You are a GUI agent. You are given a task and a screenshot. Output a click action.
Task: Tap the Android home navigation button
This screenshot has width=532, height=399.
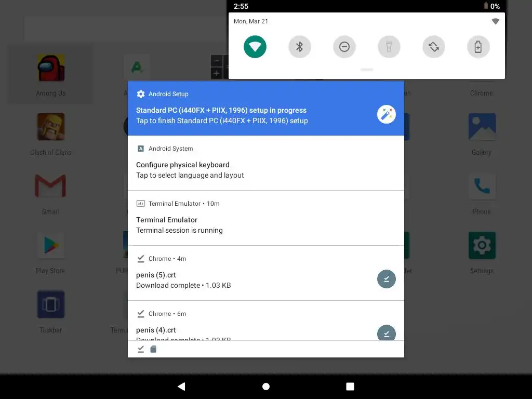click(266, 387)
